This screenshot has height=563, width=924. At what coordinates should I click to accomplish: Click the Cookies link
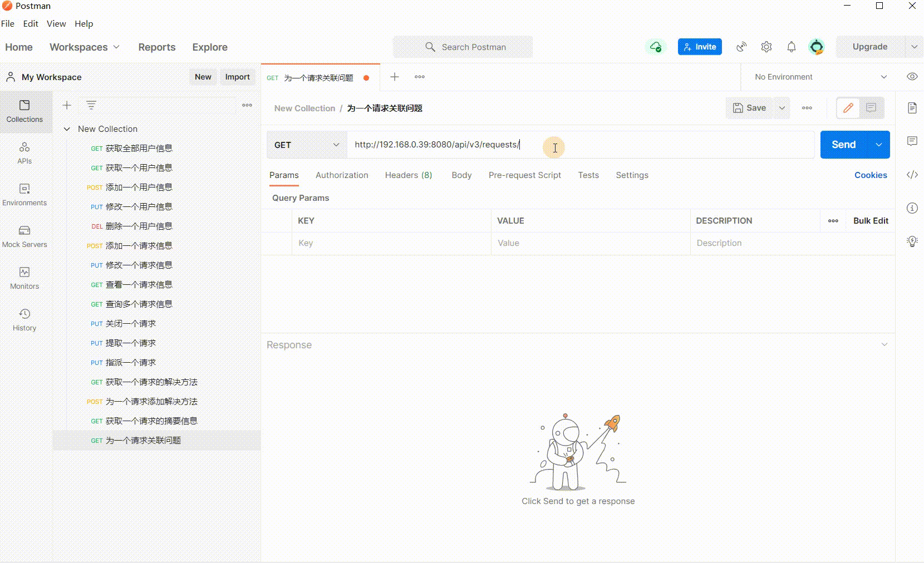coord(871,175)
